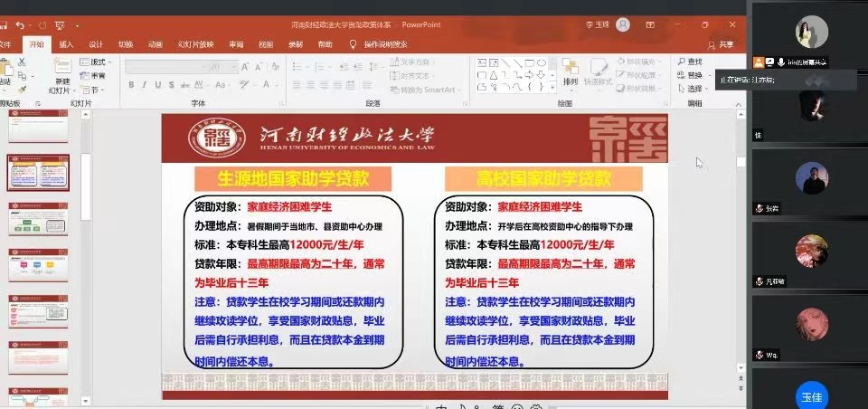
Task: Click the Format Painter brush icon
Action: [x=22, y=90]
